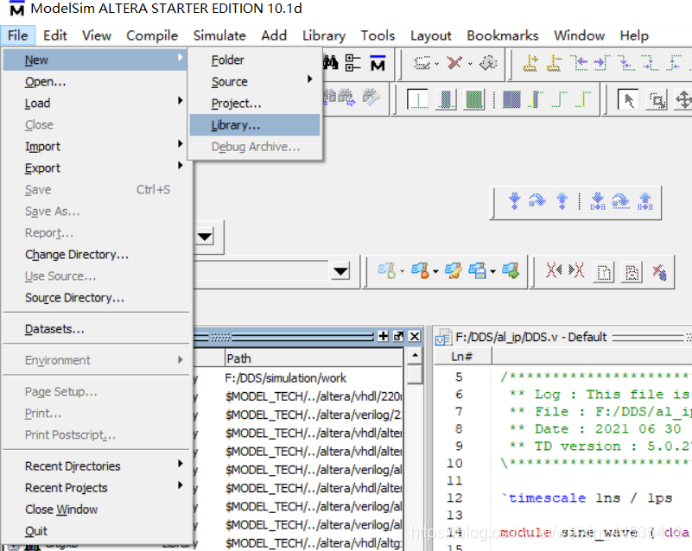
Task: Choose Quit in File menu
Action: (x=95, y=531)
